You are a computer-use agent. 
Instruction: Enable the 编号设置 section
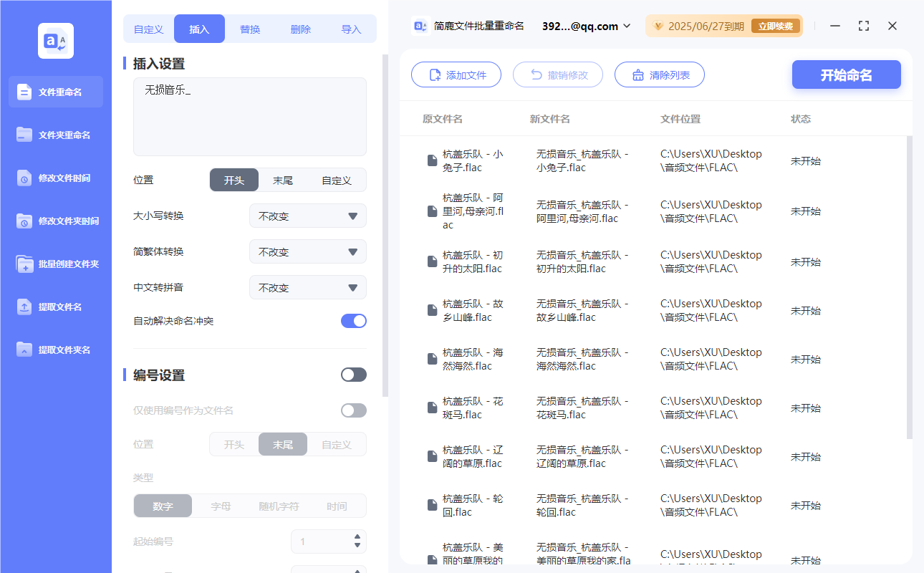[353, 374]
